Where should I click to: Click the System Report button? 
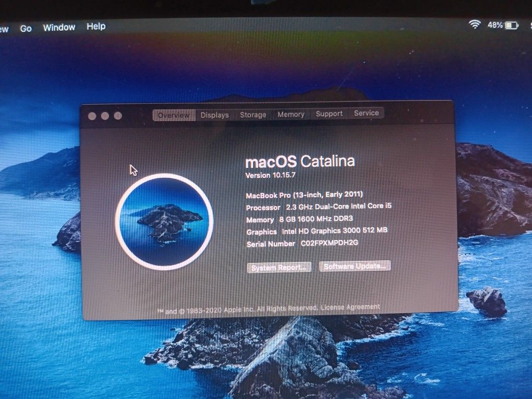coord(279,268)
